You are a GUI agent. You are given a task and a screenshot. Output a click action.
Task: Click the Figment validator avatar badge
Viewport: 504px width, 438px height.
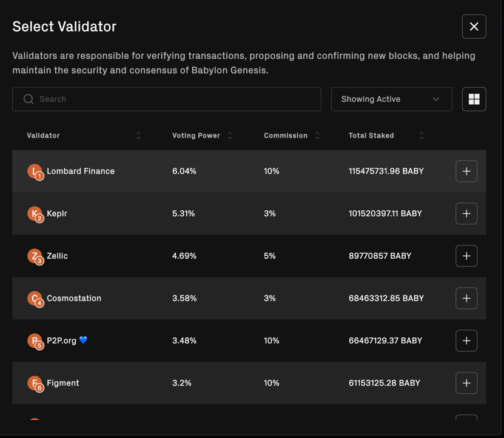35,384
